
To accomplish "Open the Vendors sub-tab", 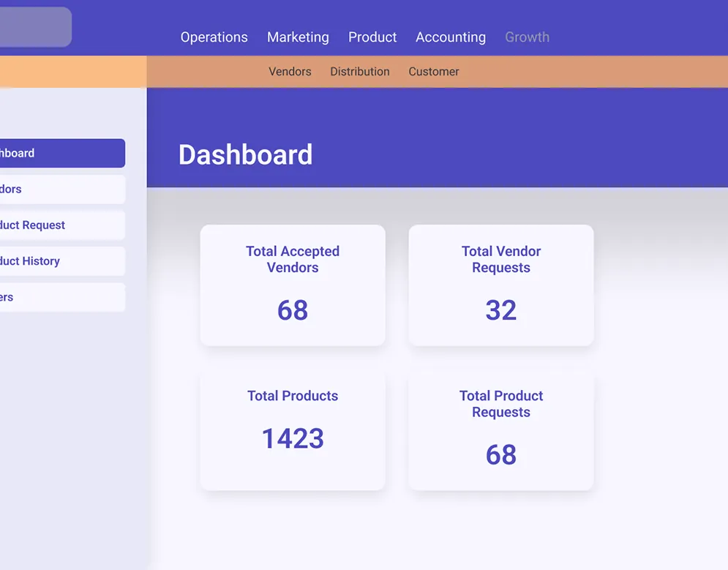I will tap(290, 72).
